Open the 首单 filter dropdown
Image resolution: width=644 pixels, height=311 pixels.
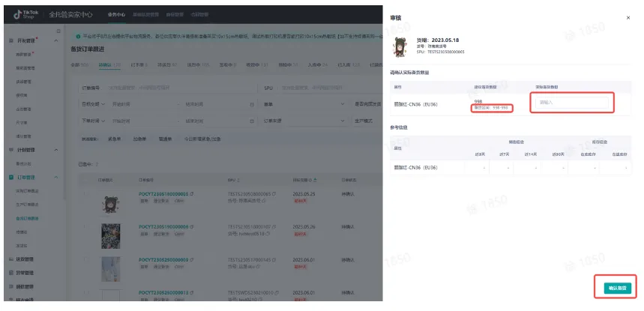[304, 105]
